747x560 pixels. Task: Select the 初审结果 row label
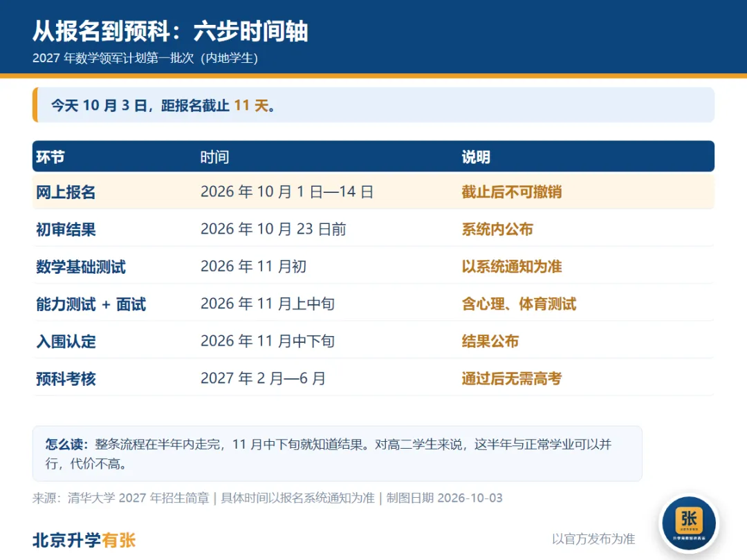click(x=66, y=229)
